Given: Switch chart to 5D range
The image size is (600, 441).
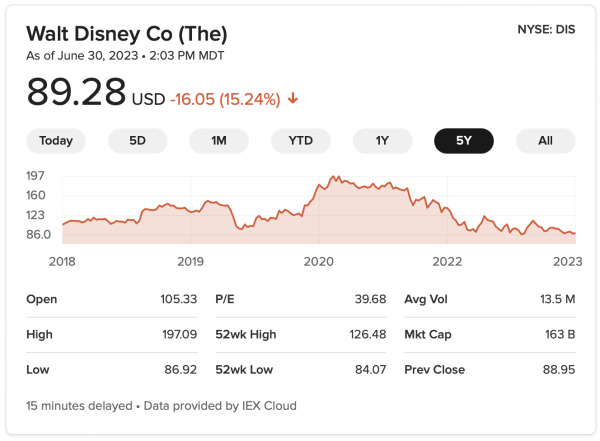Looking at the screenshot, I should click(x=137, y=141).
